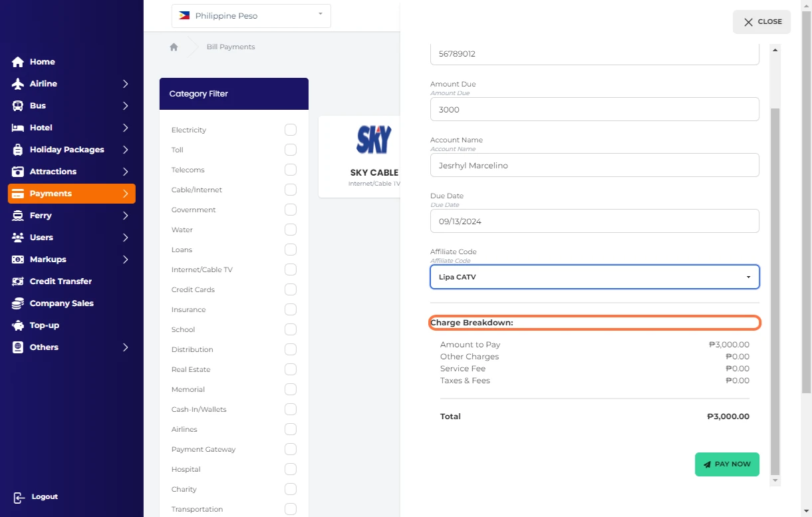
Task: Open the Philippine Peso currency dropdown
Action: [251, 16]
